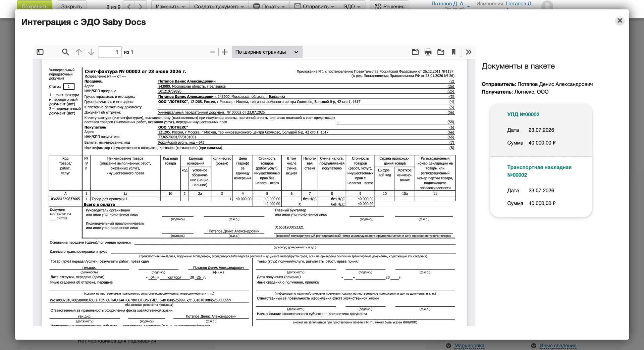Go to next page arrow
This screenshot has height=350, width=644.
coord(91,52)
